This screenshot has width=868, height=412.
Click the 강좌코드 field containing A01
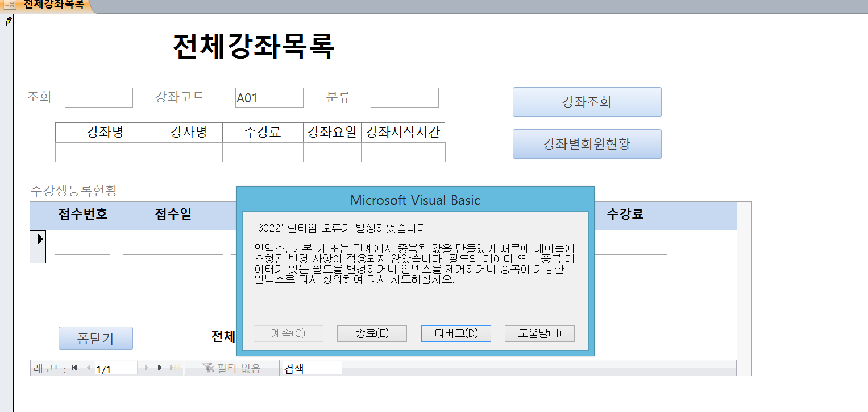[269, 98]
